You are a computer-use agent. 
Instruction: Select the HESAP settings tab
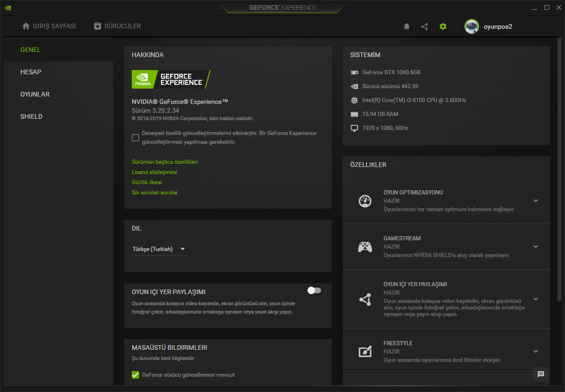(x=58, y=72)
